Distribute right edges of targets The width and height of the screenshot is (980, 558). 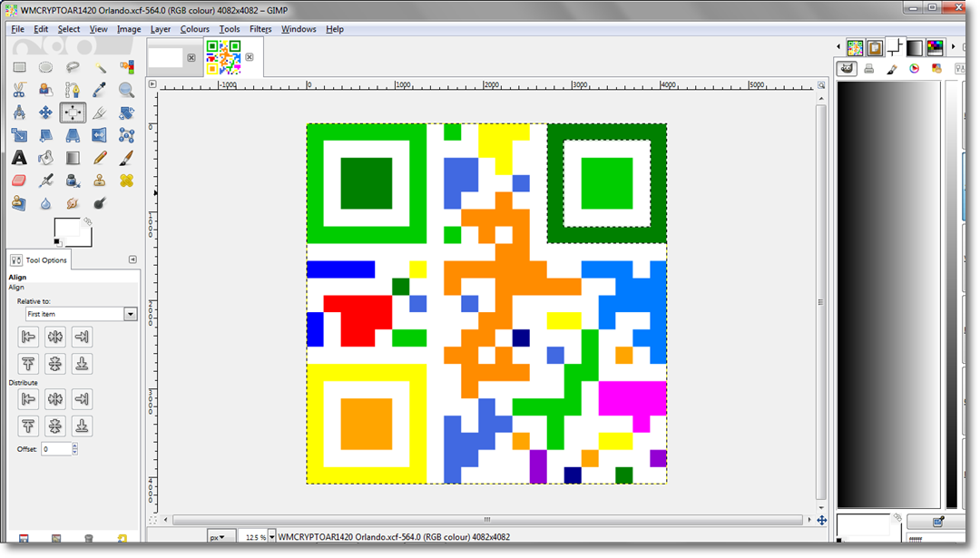[82, 398]
